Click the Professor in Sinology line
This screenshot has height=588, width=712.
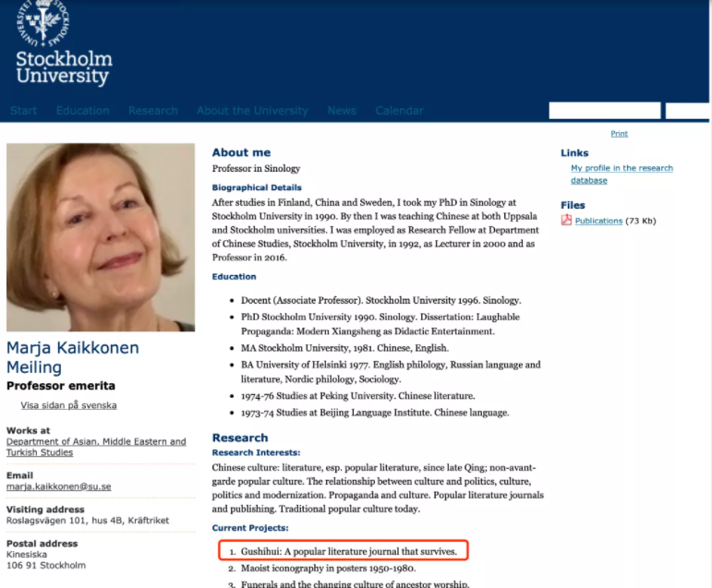(x=256, y=168)
